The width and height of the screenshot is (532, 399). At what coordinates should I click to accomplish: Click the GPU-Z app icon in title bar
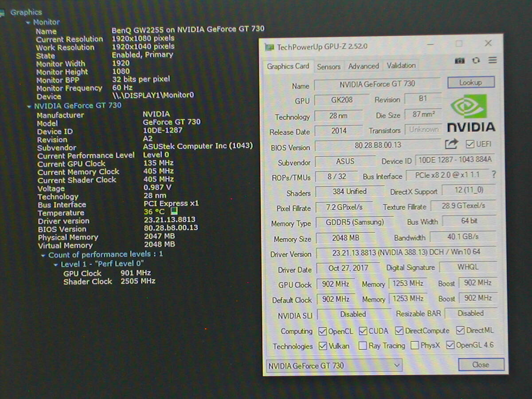point(269,47)
